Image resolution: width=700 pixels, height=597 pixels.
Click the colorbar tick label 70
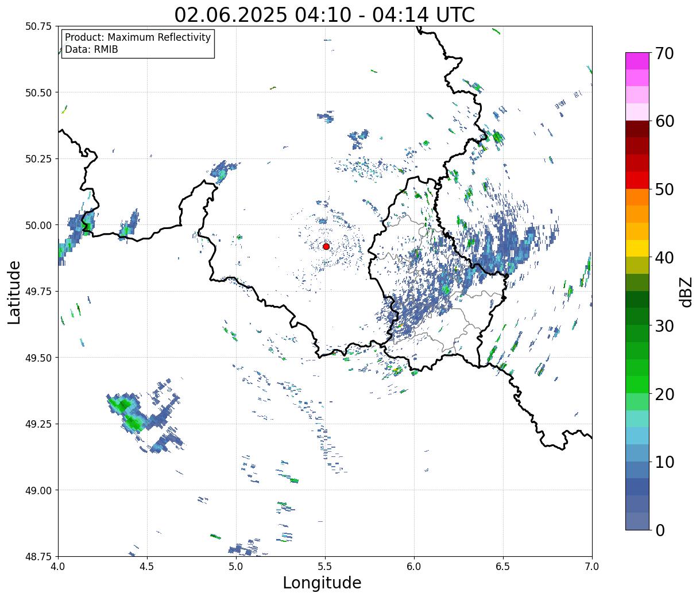pos(664,53)
